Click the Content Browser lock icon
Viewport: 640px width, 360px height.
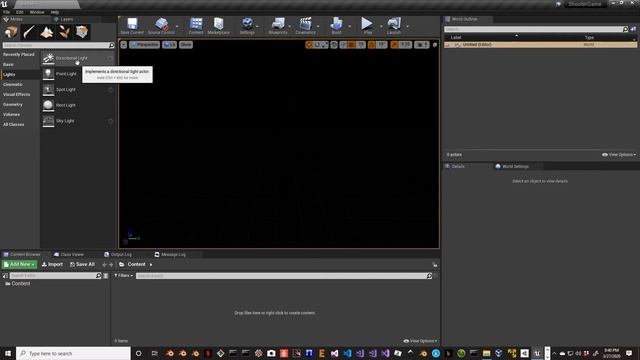[435, 265]
